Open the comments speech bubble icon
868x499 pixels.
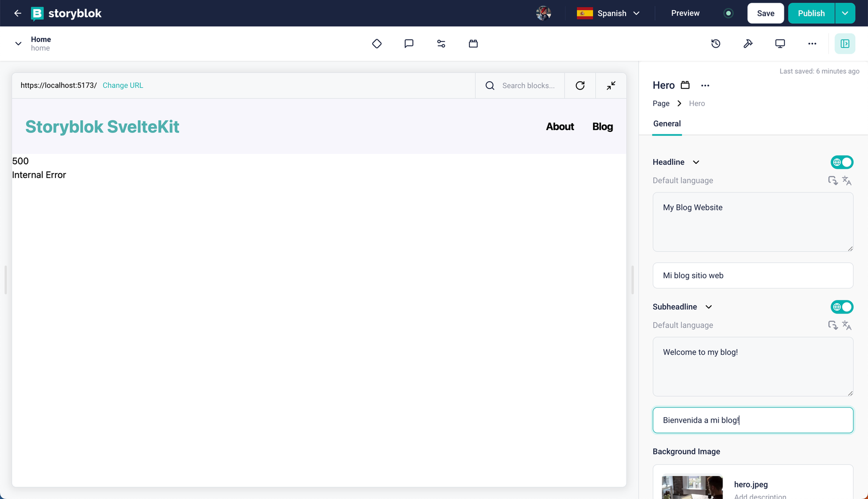(409, 43)
